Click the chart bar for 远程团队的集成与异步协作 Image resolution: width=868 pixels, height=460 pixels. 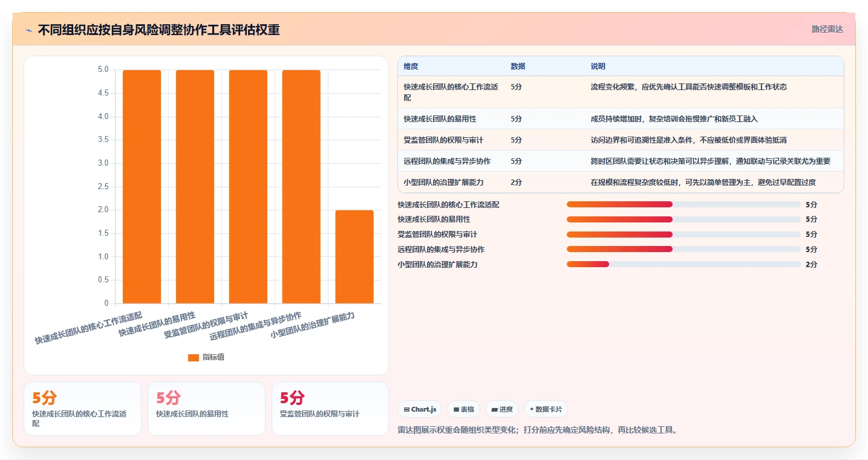click(301, 187)
